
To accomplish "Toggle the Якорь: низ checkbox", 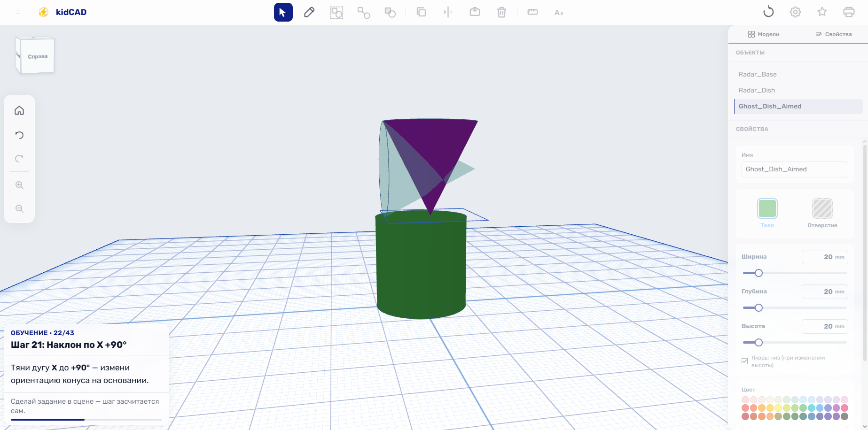I will pyautogui.click(x=744, y=361).
